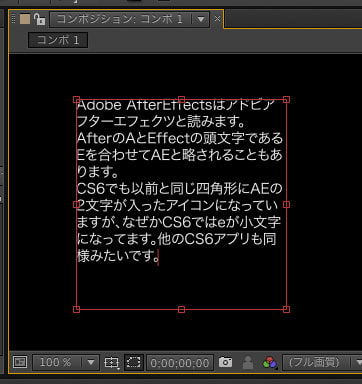Click the tan label color swatch
Image resolution: width=362 pixels, height=384 pixels.
point(25,19)
